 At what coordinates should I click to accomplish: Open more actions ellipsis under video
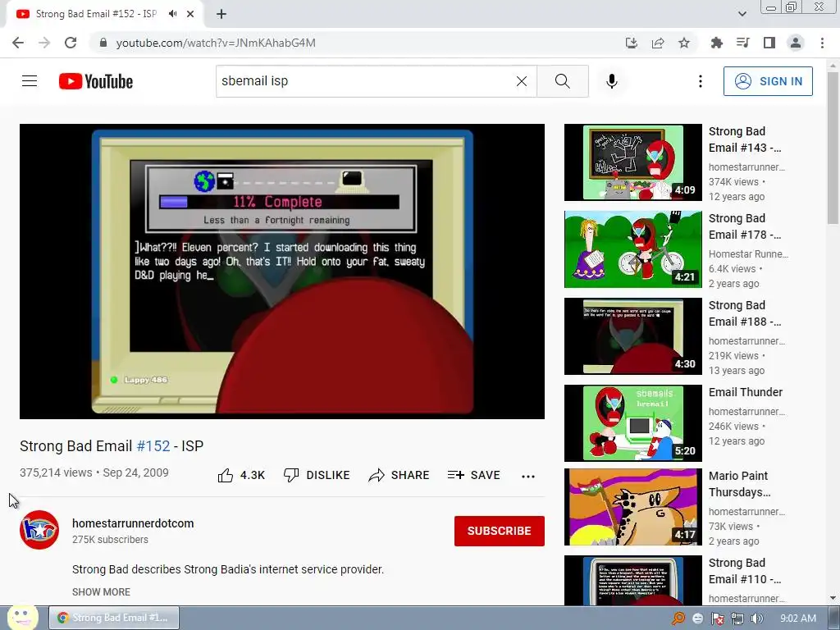point(528,477)
